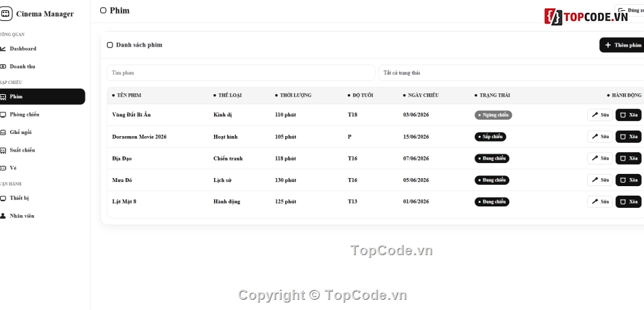Click the Thiết bị monitor icon
The height and width of the screenshot is (310, 644).
tap(3, 198)
